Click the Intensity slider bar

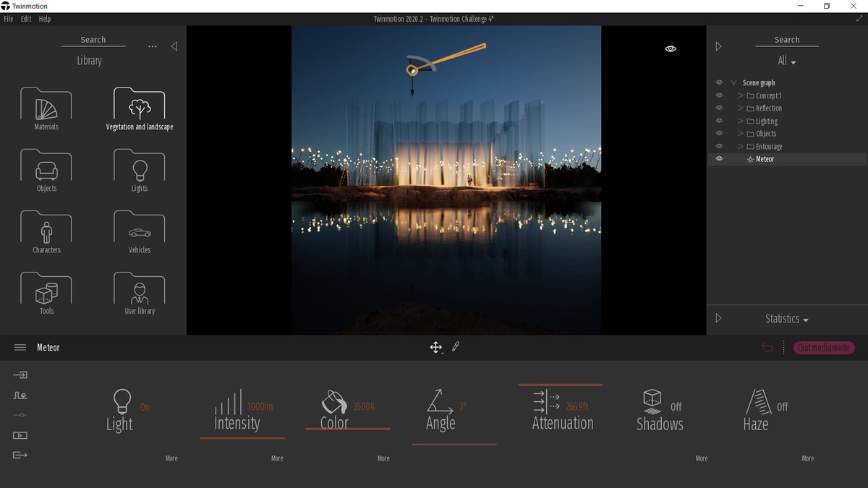[x=242, y=437]
